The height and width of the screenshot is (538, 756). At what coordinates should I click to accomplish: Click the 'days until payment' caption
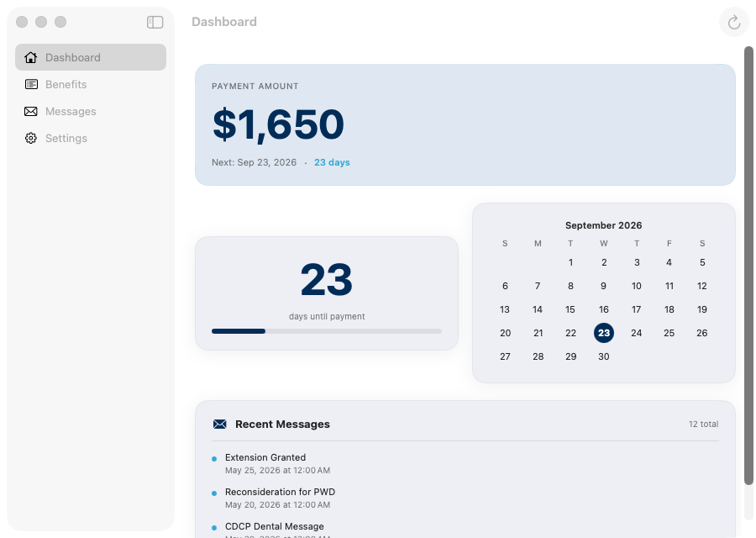(327, 317)
